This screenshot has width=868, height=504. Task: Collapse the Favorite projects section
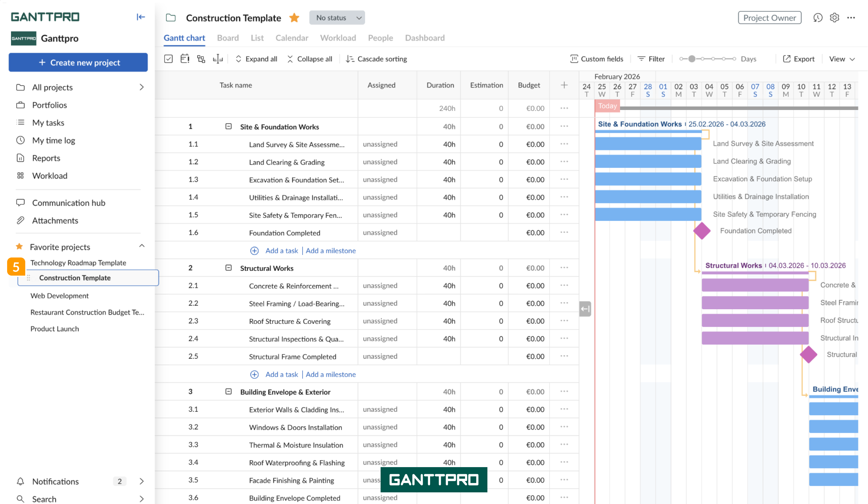point(141,246)
